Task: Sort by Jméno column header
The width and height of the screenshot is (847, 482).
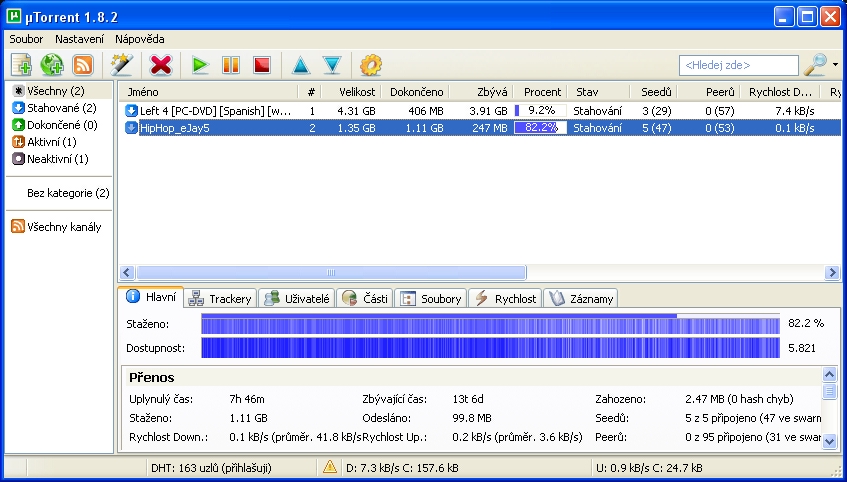Action: click(x=208, y=92)
